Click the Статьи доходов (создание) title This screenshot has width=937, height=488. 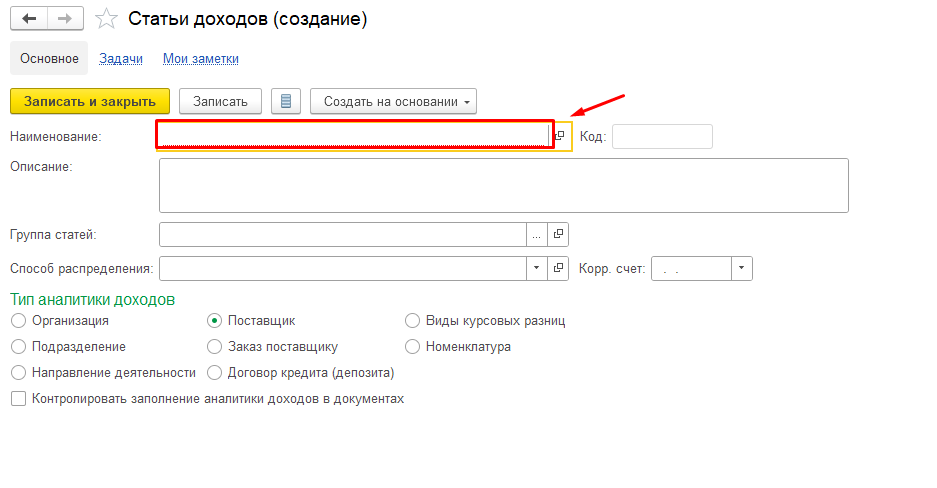[247, 19]
